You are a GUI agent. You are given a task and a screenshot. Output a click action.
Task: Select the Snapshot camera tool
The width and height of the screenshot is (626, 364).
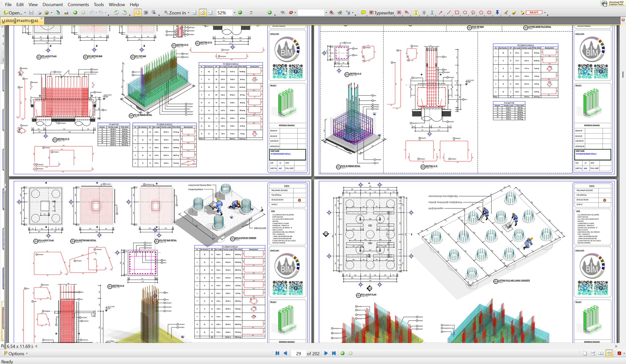146,13
